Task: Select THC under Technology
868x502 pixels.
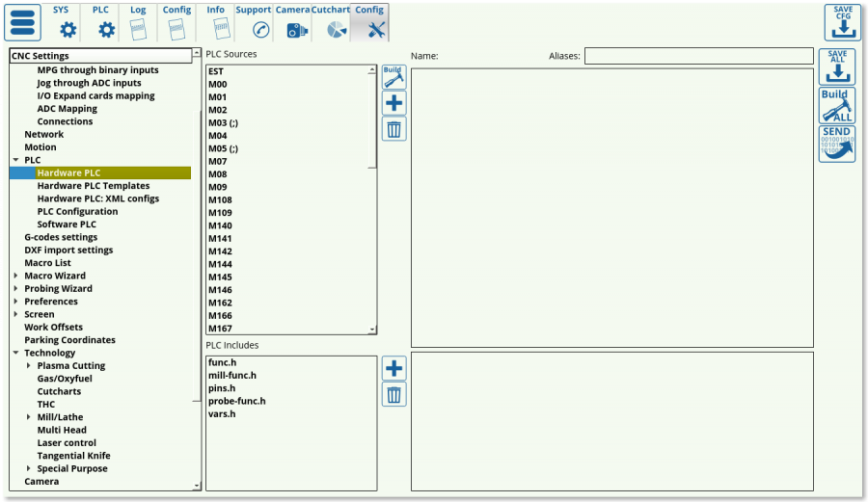Action: pos(46,404)
